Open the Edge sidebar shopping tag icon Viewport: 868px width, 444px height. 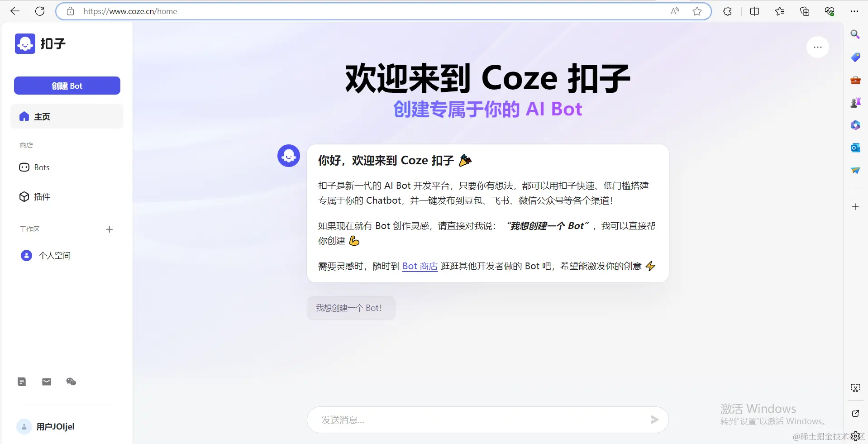[x=855, y=57]
